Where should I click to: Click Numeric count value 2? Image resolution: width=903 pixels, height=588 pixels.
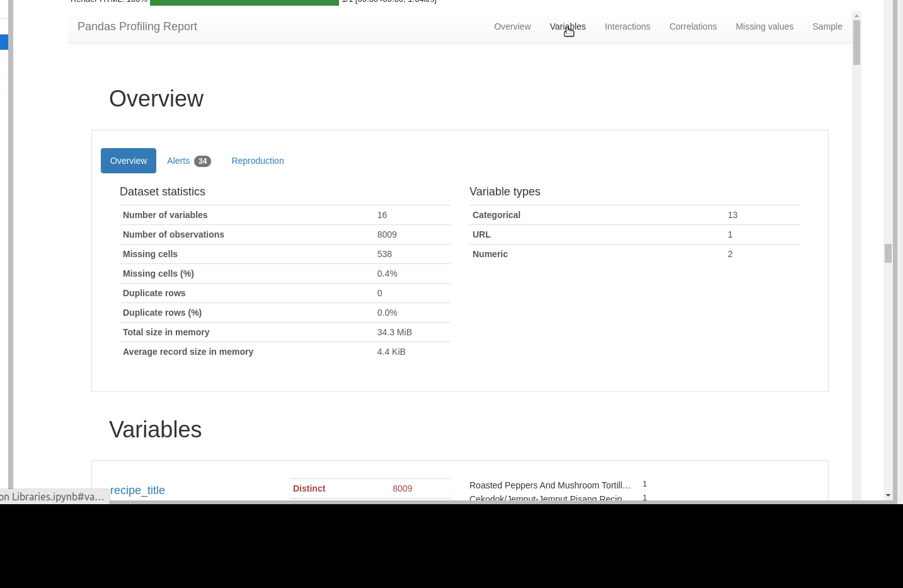(730, 254)
